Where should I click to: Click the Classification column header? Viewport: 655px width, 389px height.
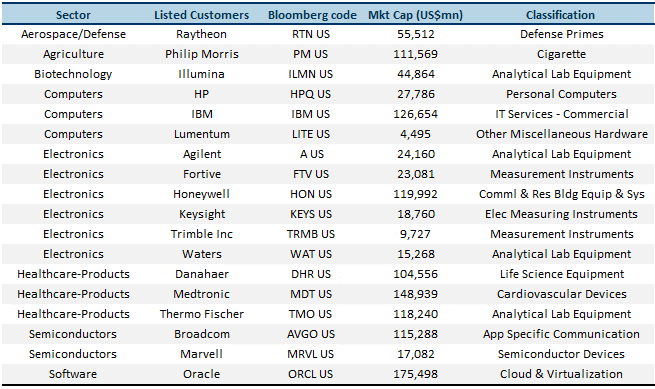pos(560,15)
